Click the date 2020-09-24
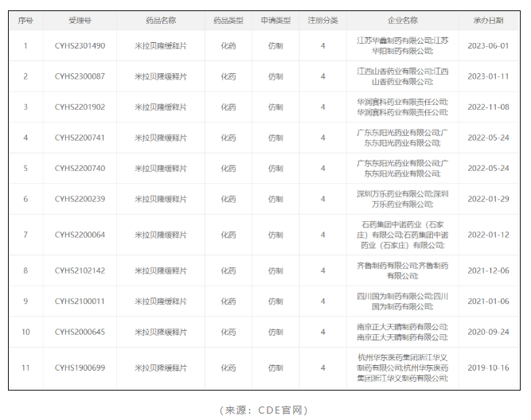531x420 pixels. pos(488,332)
